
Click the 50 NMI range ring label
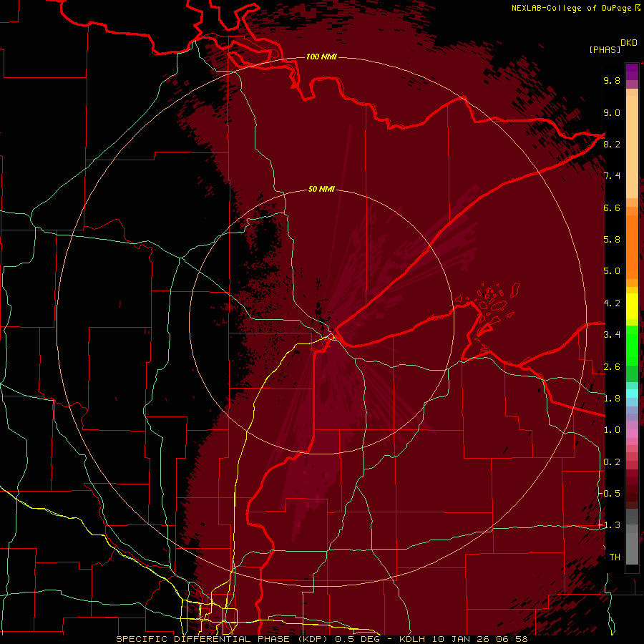[321, 190]
